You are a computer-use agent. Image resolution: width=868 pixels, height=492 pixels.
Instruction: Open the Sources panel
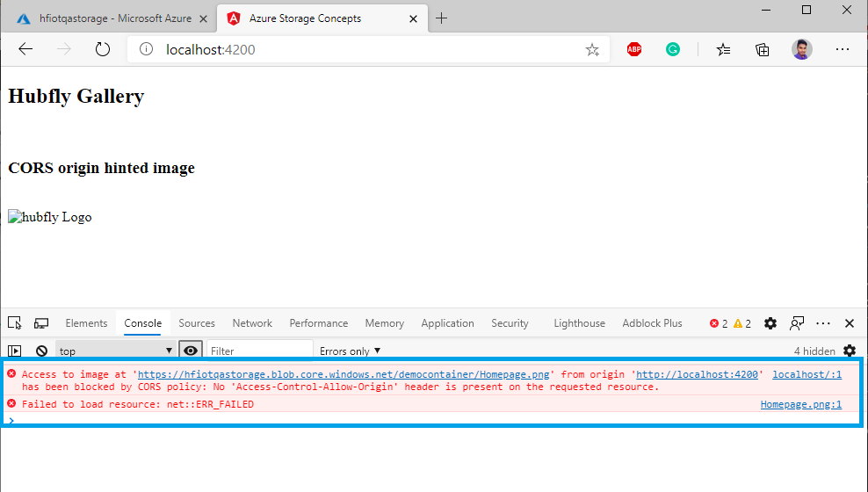click(x=197, y=323)
